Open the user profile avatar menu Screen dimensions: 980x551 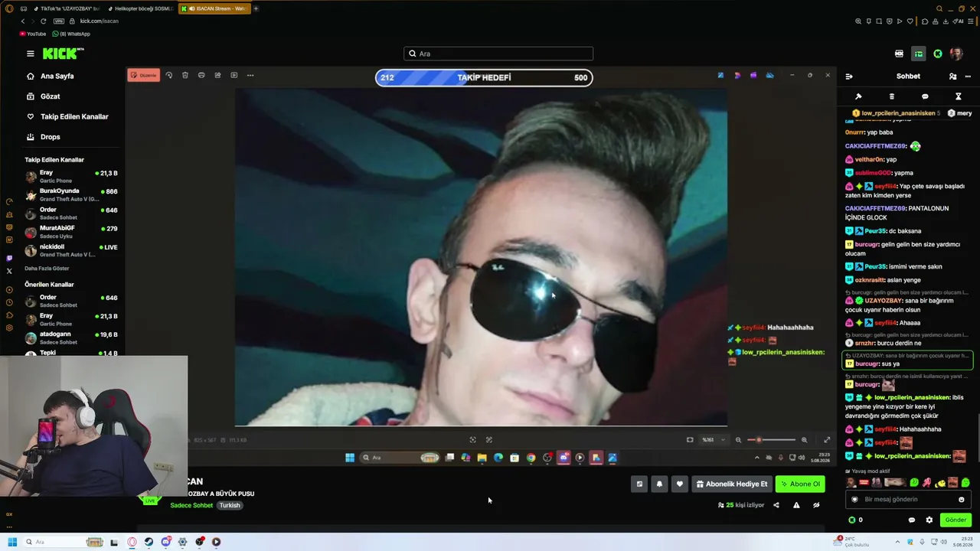pos(956,54)
